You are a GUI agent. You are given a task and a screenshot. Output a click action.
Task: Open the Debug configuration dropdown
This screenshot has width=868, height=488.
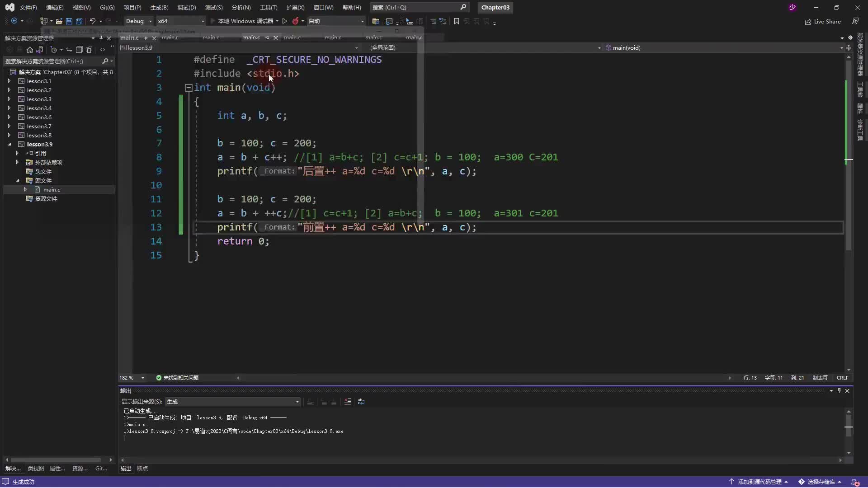click(138, 21)
